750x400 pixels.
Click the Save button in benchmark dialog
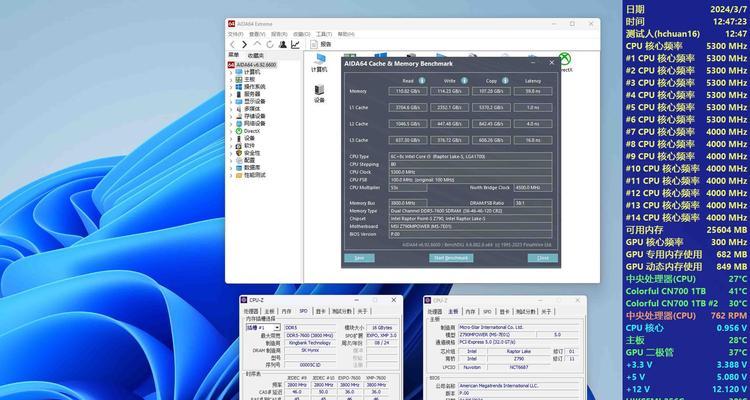[359, 258]
